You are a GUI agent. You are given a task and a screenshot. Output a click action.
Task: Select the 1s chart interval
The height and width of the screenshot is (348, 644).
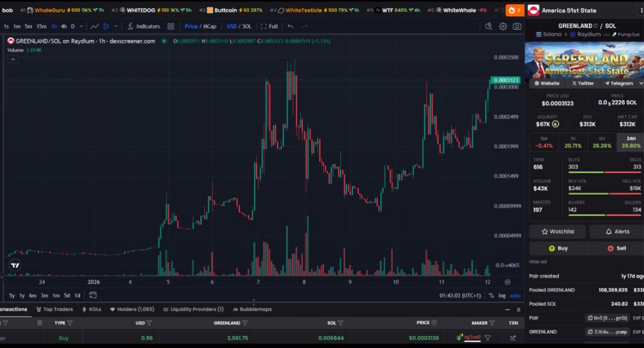click(x=6, y=26)
